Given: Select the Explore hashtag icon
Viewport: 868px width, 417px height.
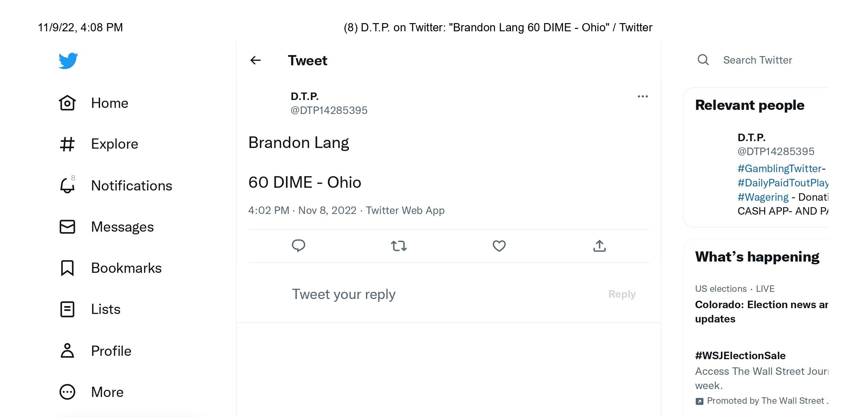Looking at the screenshot, I should [x=67, y=144].
